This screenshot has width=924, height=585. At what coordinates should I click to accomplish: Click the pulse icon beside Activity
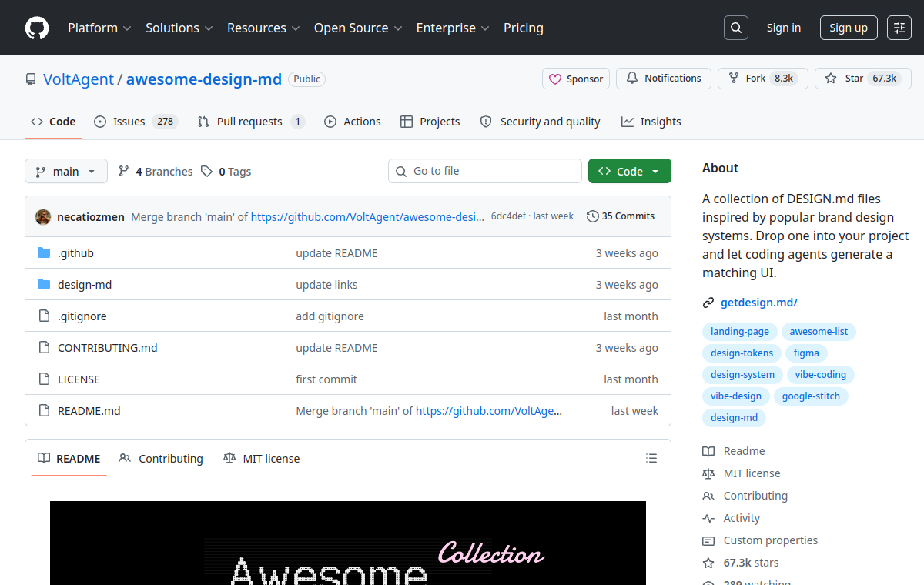708,518
